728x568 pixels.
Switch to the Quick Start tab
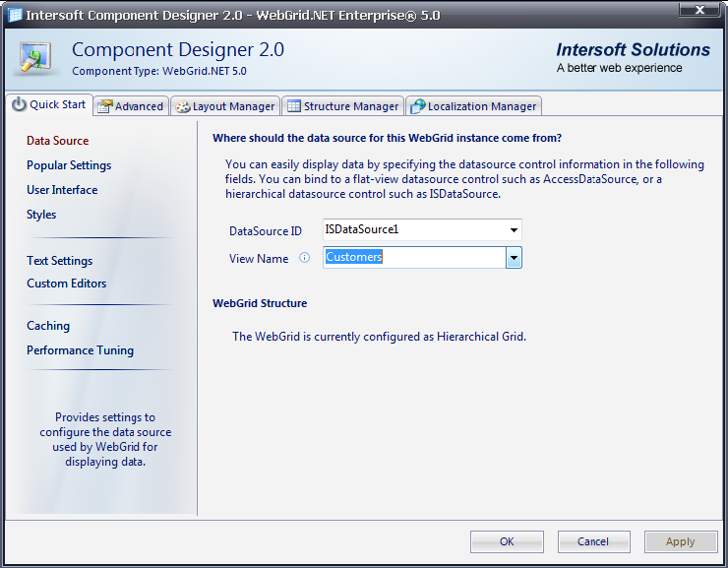coord(49,105)
